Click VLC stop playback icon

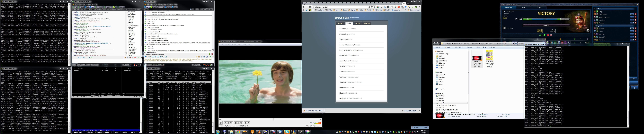[229, 123]
